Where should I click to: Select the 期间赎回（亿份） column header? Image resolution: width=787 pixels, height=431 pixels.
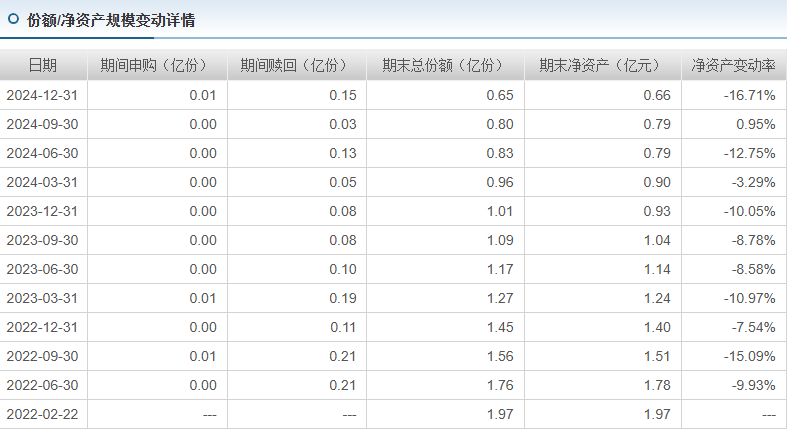296,66
